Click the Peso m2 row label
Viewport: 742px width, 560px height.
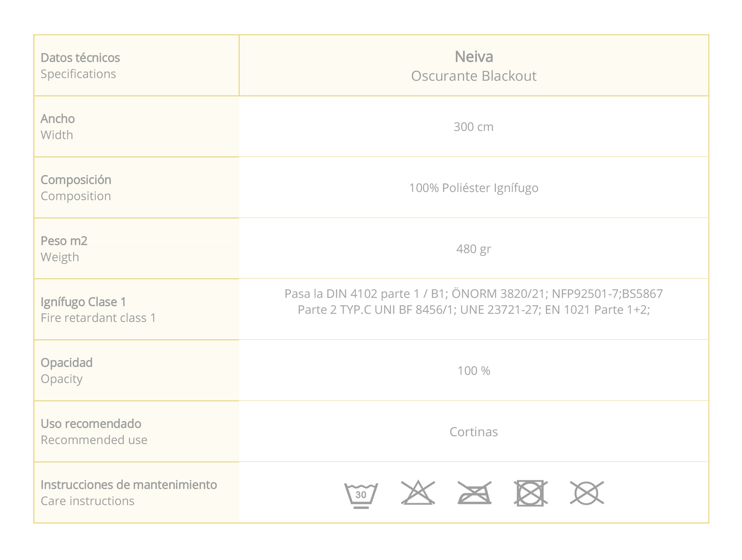[x=64, y=241]
